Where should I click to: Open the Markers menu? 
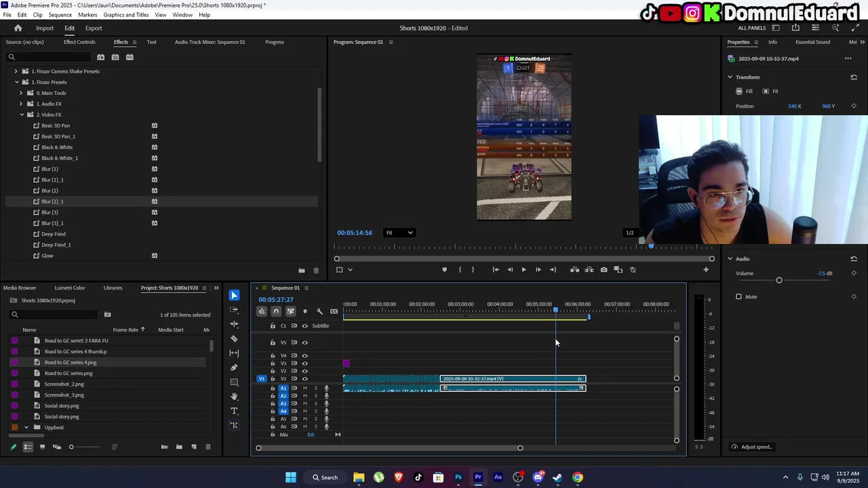click(87, 15)
